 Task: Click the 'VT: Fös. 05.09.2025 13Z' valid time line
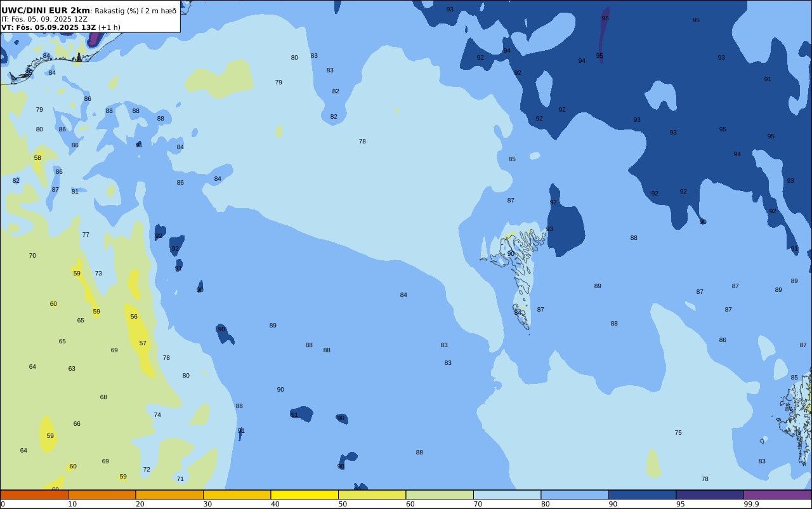48,27
